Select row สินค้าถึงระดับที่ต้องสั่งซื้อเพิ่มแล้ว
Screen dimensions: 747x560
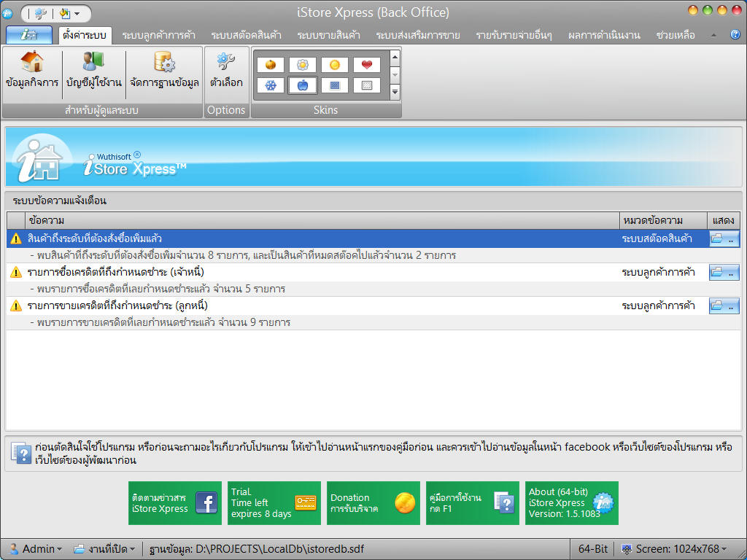coord(373,238)
